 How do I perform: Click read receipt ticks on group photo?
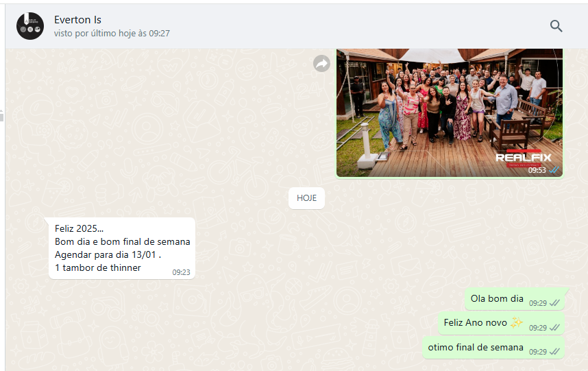[x=554, y=170]
